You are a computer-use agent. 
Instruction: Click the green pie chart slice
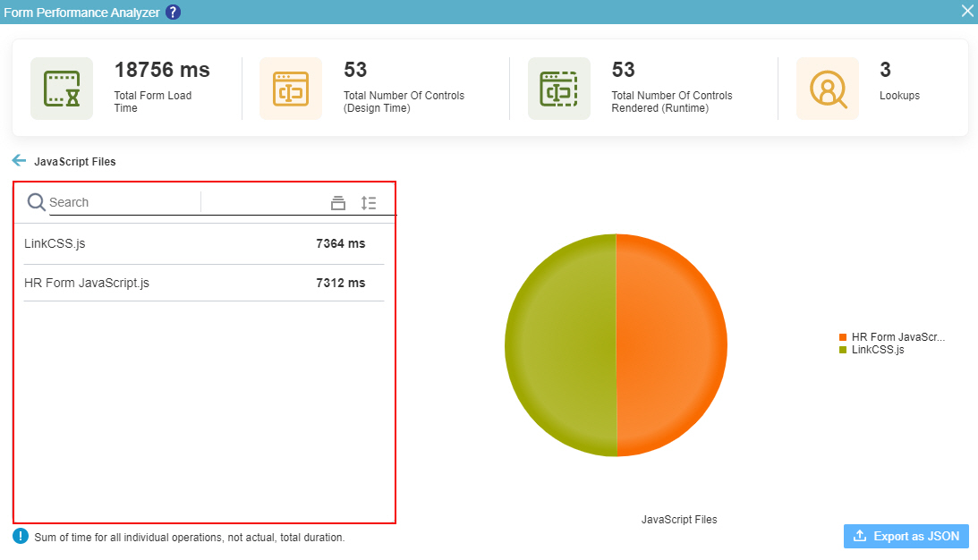(x=561, y=344)
